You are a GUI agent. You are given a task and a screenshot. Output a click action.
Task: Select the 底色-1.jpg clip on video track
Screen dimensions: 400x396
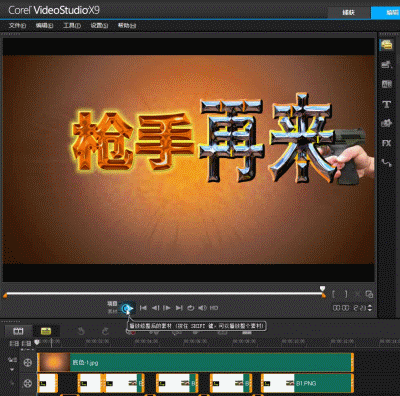pyautogui.click(x=195, y=362)
